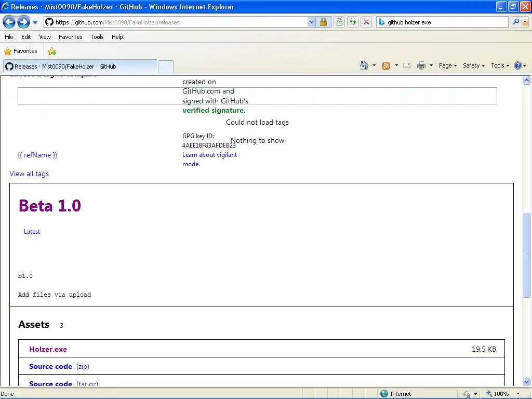Click the Assets heading
532x399 pixels.
34,324
